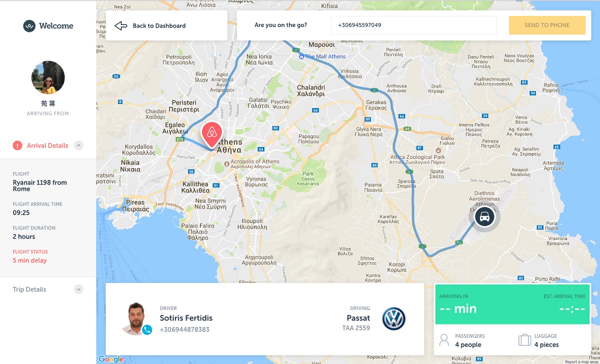Click the Google logo on map
The image size is (600, 364).
(x=111, y=359)
